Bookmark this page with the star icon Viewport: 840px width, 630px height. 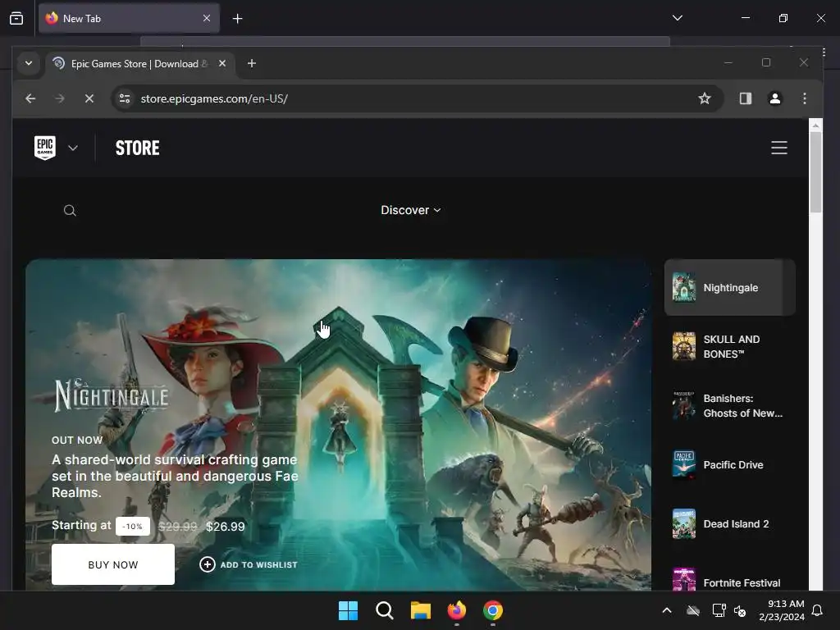(705, 98)
